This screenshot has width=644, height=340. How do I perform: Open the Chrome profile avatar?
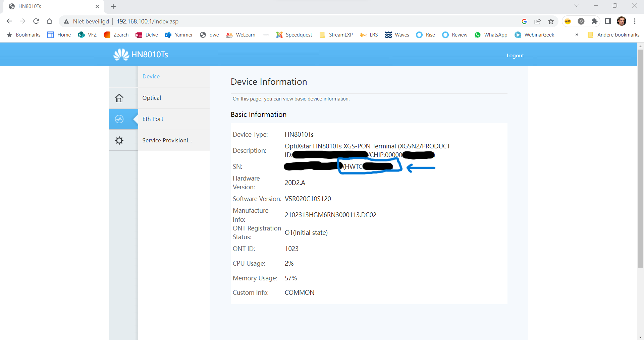[x=622, y=21]
